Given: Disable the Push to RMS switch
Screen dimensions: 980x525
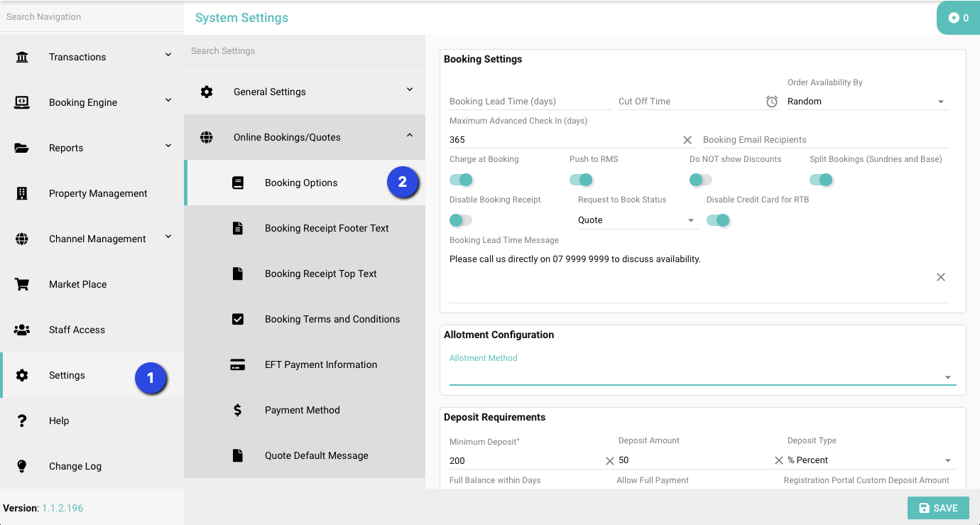Looking at the screenshot, I should 581,180.
